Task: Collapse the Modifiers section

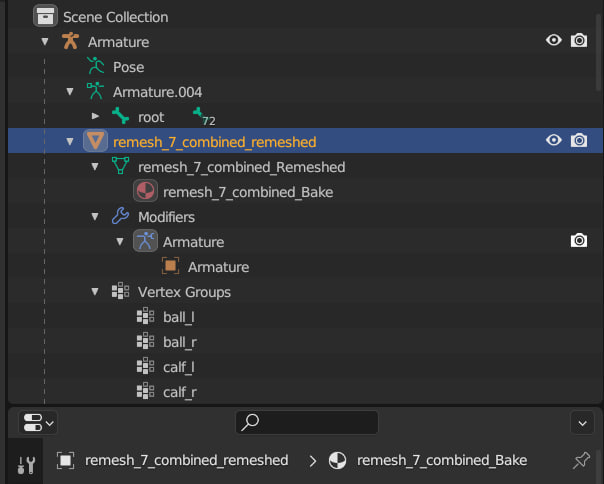Action: (x=95, y=216)
